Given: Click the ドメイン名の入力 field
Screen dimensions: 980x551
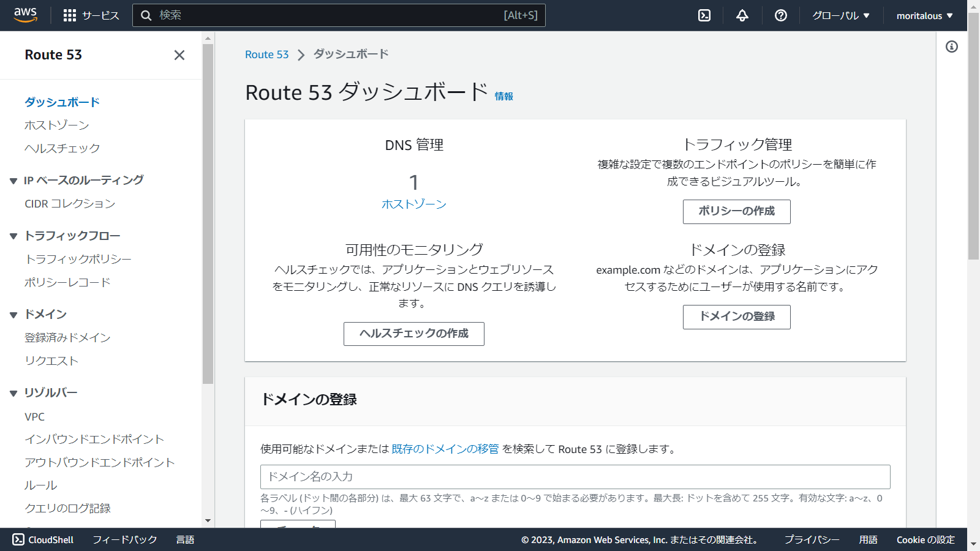Looking at the screenshot, I should (575, 476).
